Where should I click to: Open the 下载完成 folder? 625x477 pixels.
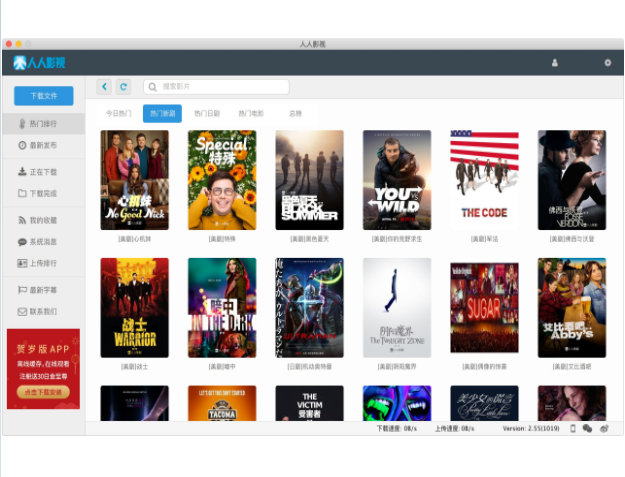click(x=43, y=194)
